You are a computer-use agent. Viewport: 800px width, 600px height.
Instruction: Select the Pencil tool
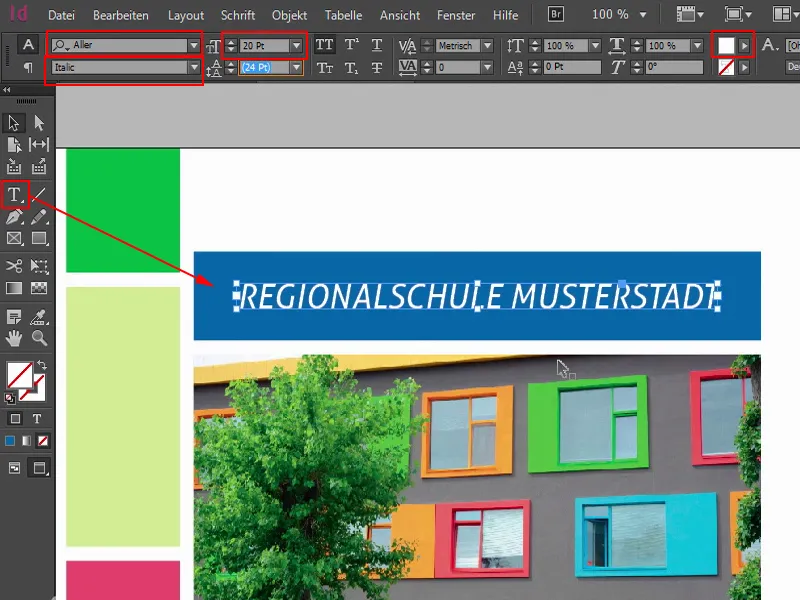click(x=39, y=217)
